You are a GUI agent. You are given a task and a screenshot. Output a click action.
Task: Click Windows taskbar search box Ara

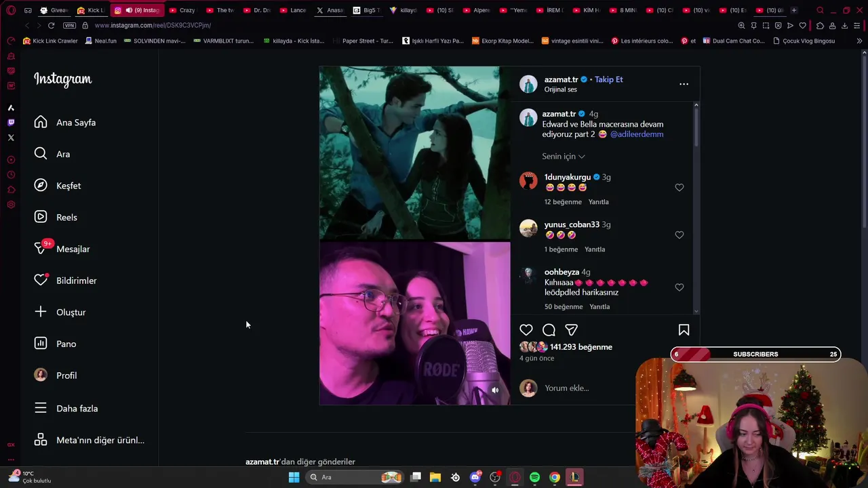point(355,477)
